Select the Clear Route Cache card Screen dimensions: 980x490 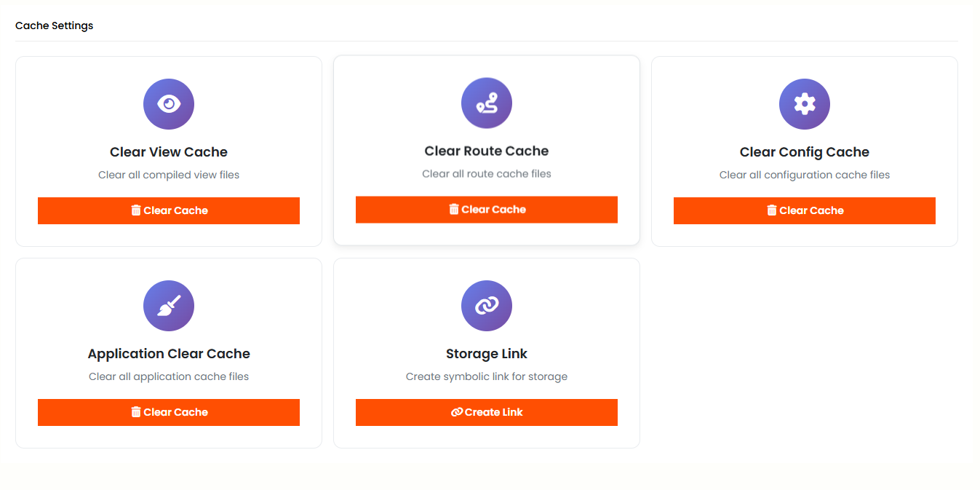[x=486, y=150]
